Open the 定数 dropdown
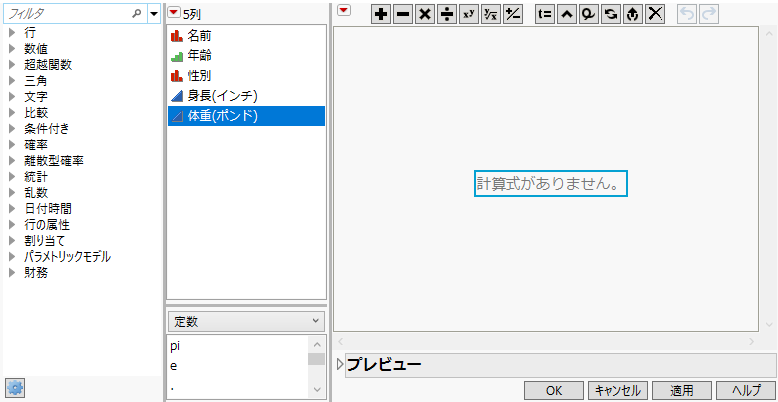 pos(246,322)
